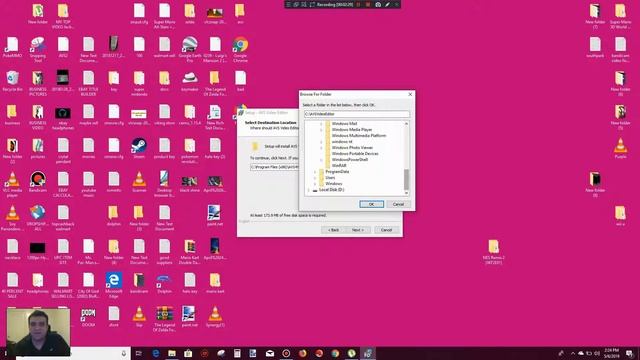This screenshot has height=360, width=640.
Task: Click the recording bar pencil draw icon
Action: tap(387, 4)
